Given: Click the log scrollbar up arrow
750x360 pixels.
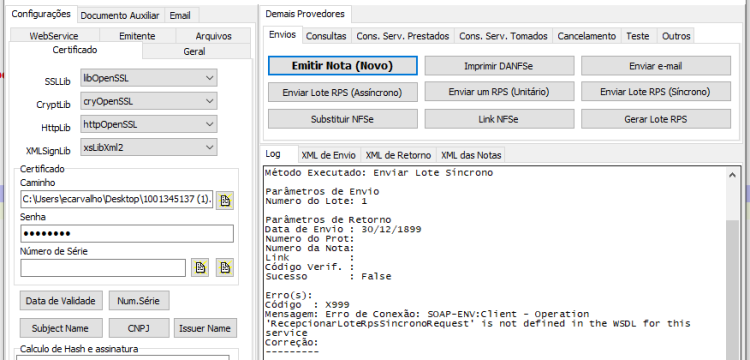Looking at the screenshot, I should click(x=733, y=175).
